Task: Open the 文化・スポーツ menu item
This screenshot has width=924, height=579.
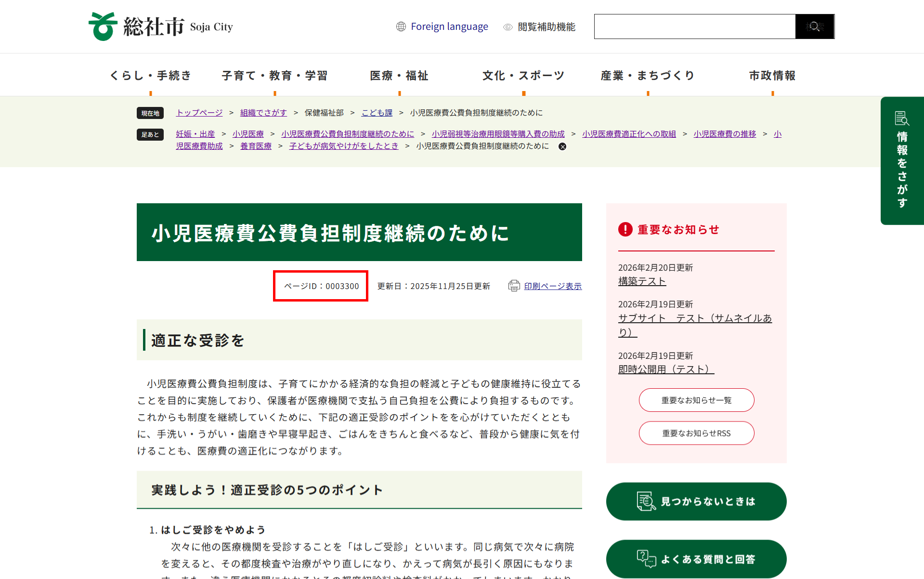Action: click(523, 76)
